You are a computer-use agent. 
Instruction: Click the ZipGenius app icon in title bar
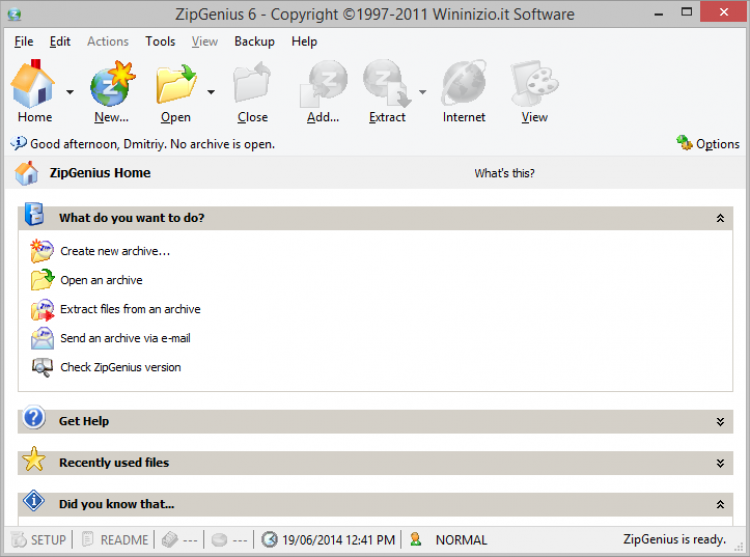pyautogui.click(x=14, y=14)
